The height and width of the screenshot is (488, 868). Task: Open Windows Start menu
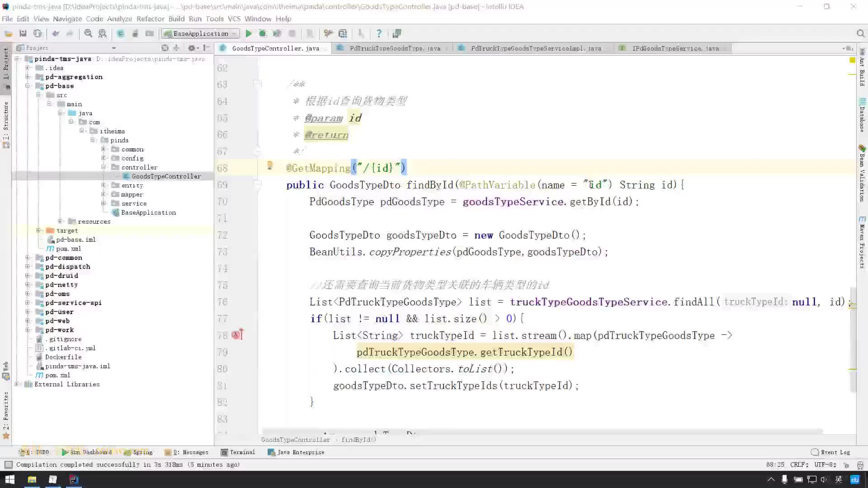(9, 479)
